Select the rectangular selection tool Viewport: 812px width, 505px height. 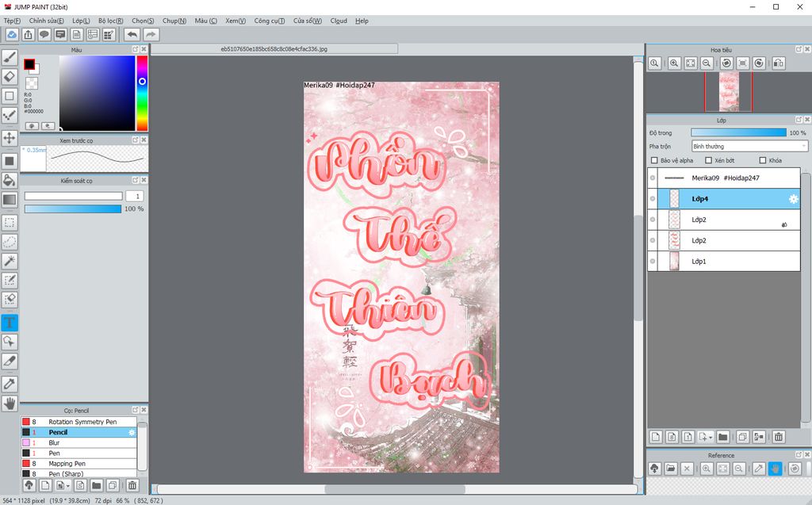[x=10, y=223]
